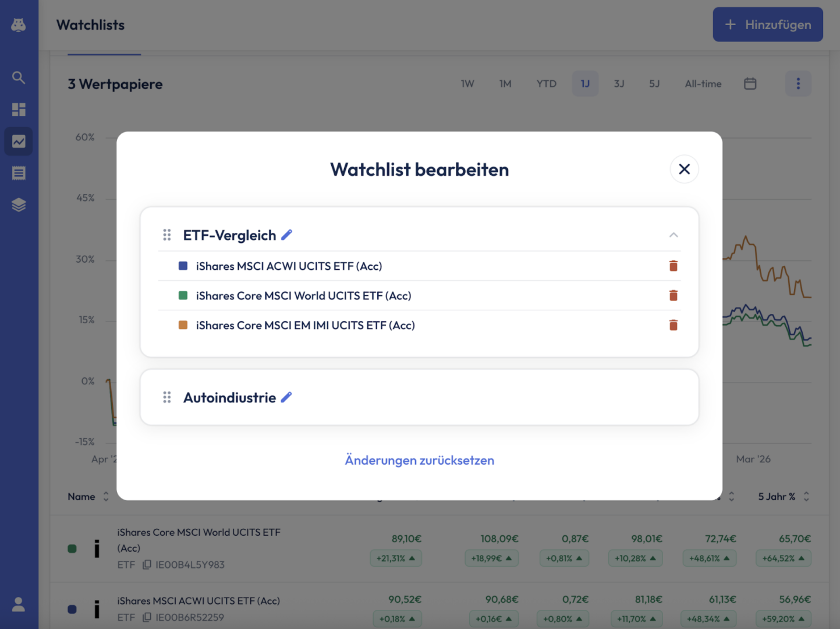Open the three-dot options menu

(x=798, y=84)
